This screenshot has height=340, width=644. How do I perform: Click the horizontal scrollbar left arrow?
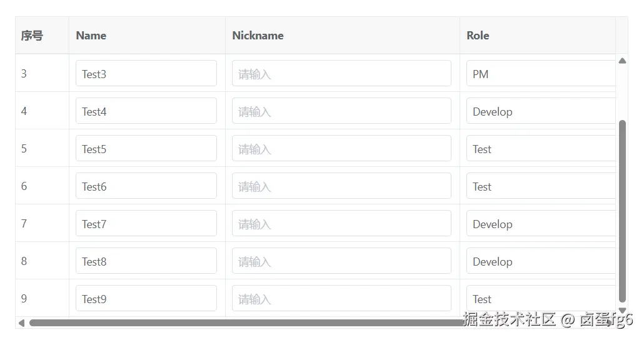[21, 323]
